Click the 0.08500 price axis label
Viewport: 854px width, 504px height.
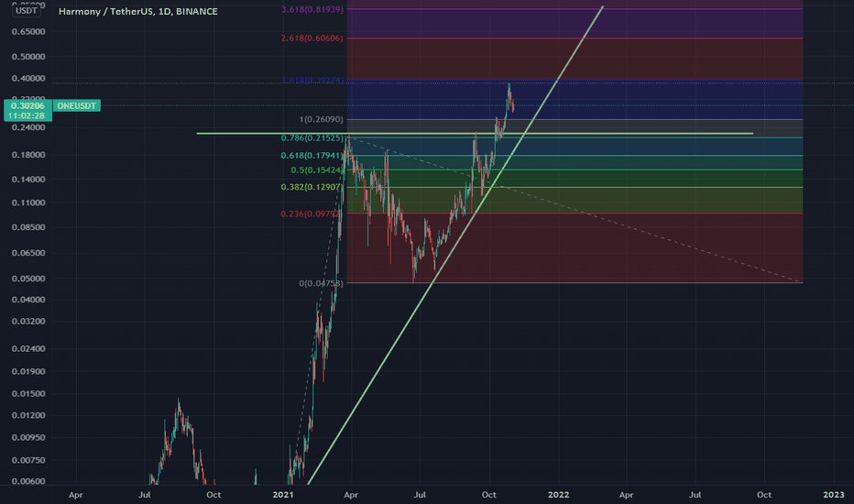click(28, 227)
